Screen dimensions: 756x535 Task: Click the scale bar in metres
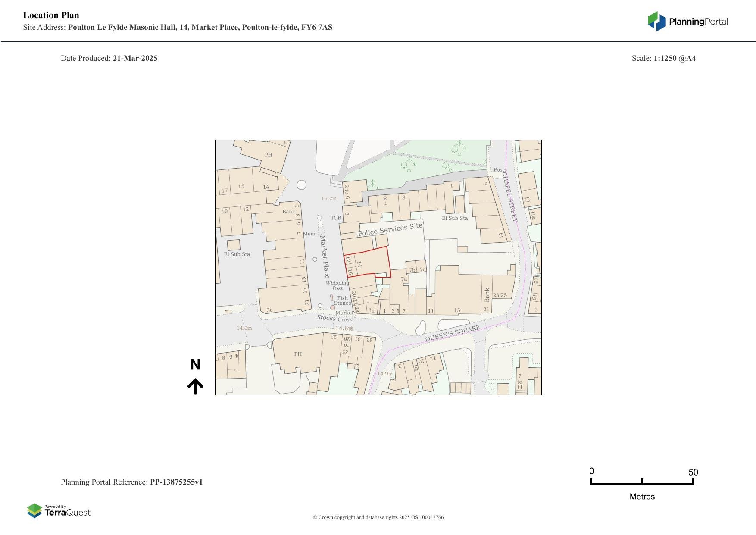click(x=642, y=482)
